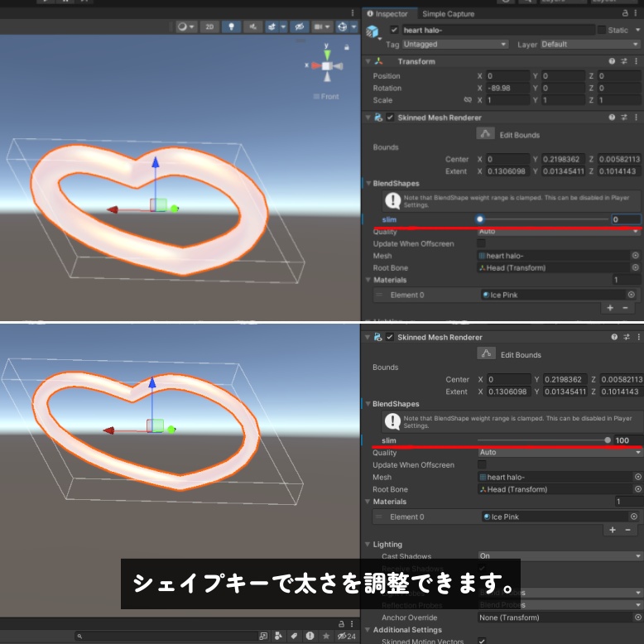Disable upper Skinned Mesh Renderer checkbox
Screen dimensions: 644x644
click(x=390, y=118)
